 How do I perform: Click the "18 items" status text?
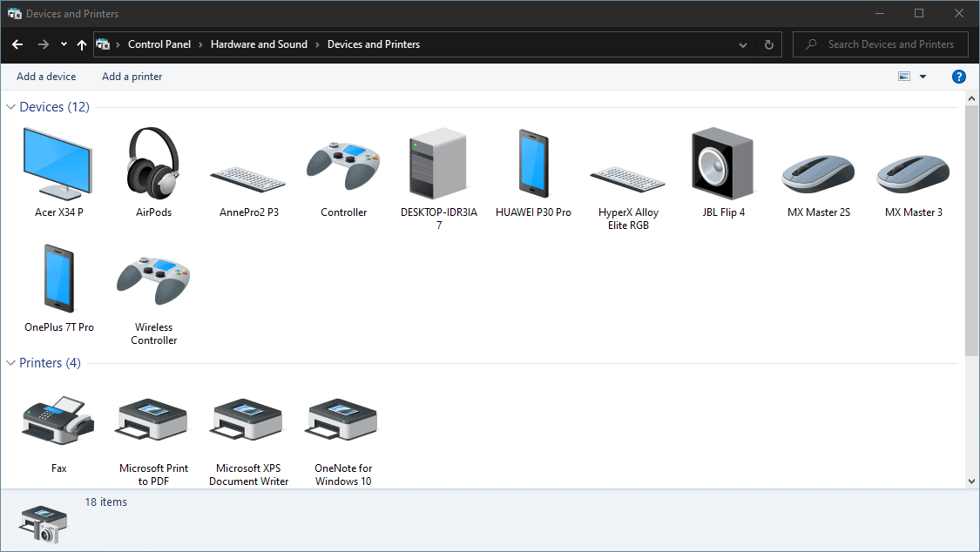point(105,502)
